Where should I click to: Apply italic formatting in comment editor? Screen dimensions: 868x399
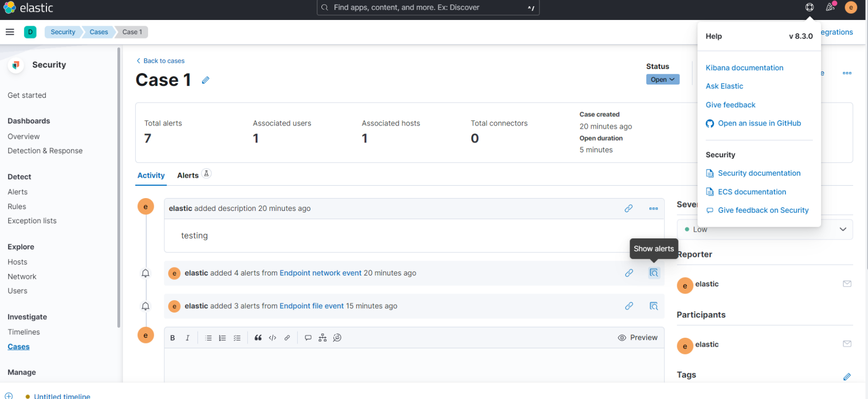(x=188, y=338)
